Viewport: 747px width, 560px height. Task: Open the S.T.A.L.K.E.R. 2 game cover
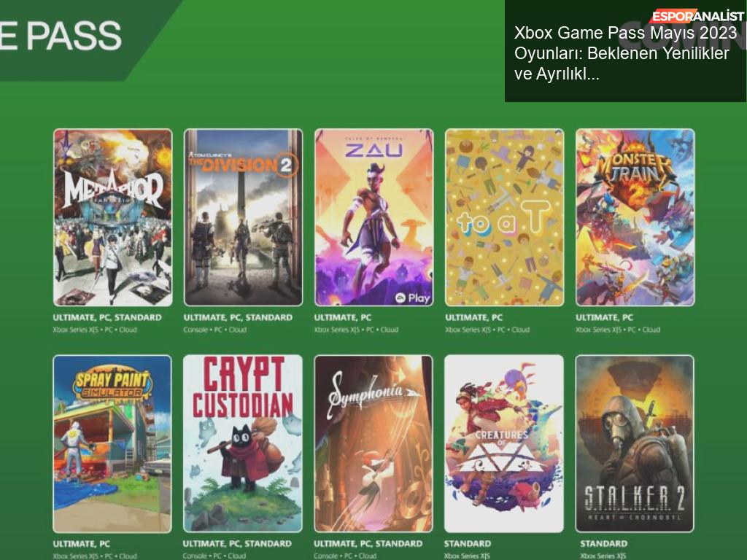[635, 444]
